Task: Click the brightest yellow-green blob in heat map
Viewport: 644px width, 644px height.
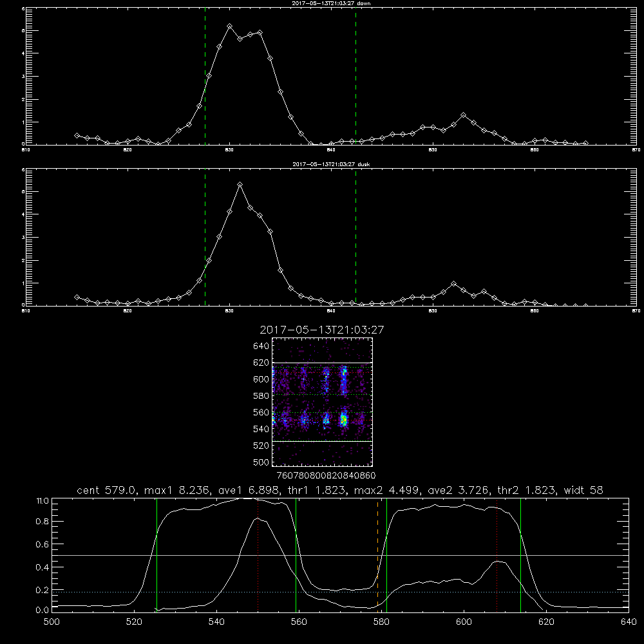Action: point(344,420)
